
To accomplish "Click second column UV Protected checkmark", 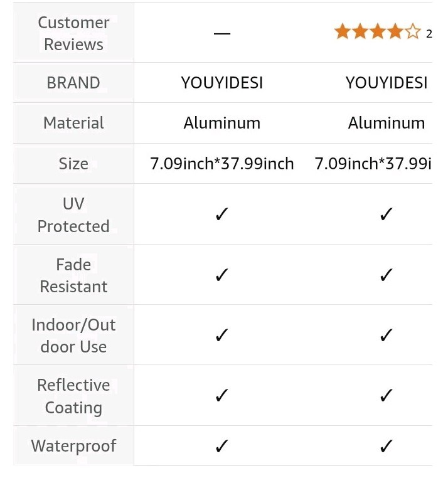I will click(x=387, y=214).
